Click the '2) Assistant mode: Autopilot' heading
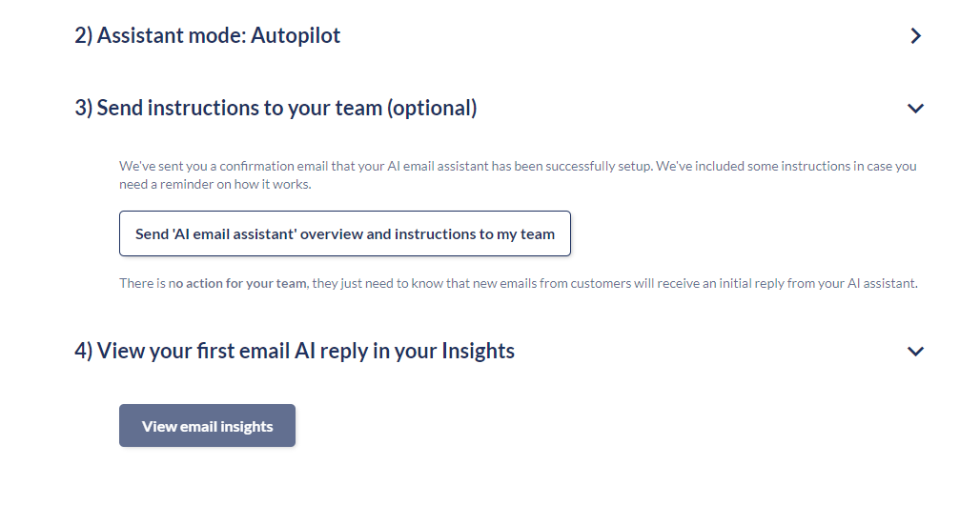 click(208, 36)
